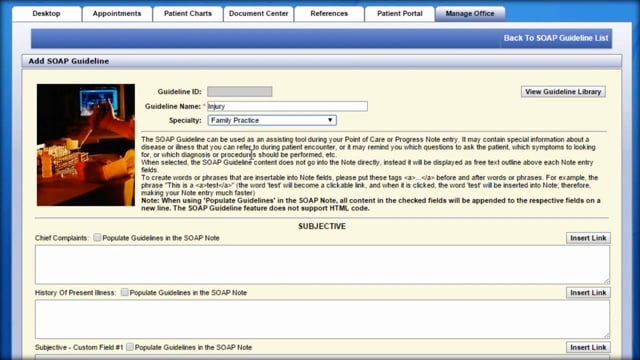Click the guideline thumbnail image
Screen dimensions: 640x360
coord(86,145)
